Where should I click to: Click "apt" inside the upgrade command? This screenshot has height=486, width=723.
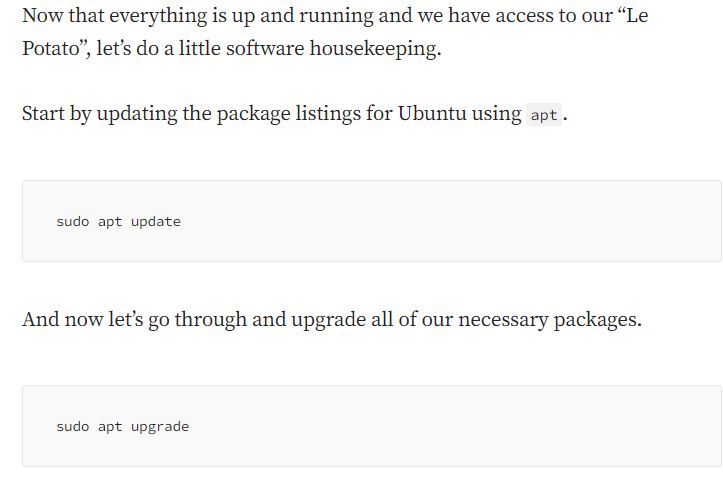click(x=110, y=428)
